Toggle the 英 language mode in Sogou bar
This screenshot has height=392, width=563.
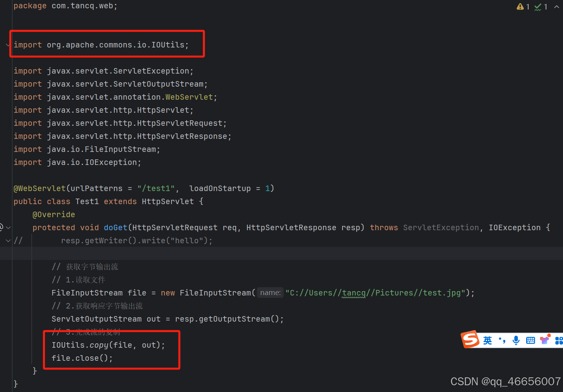pyautogui.click(x=488, y=340)
